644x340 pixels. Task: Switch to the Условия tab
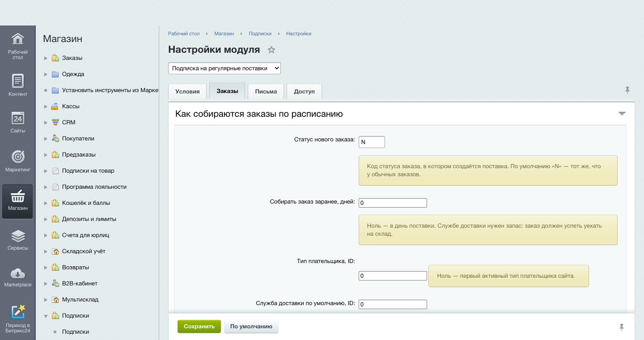[x=187, y=91]
